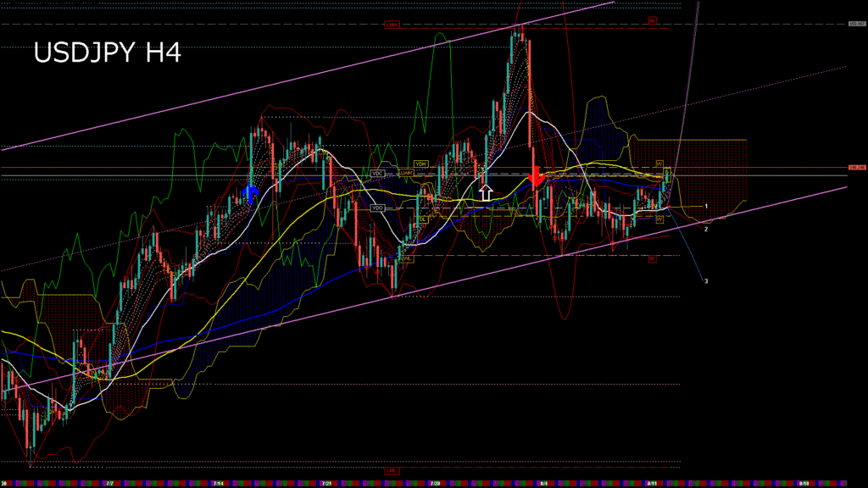Viewport: 868px width, 488px height.
Task: Select scenario label 1
Action: coord(706,206)
